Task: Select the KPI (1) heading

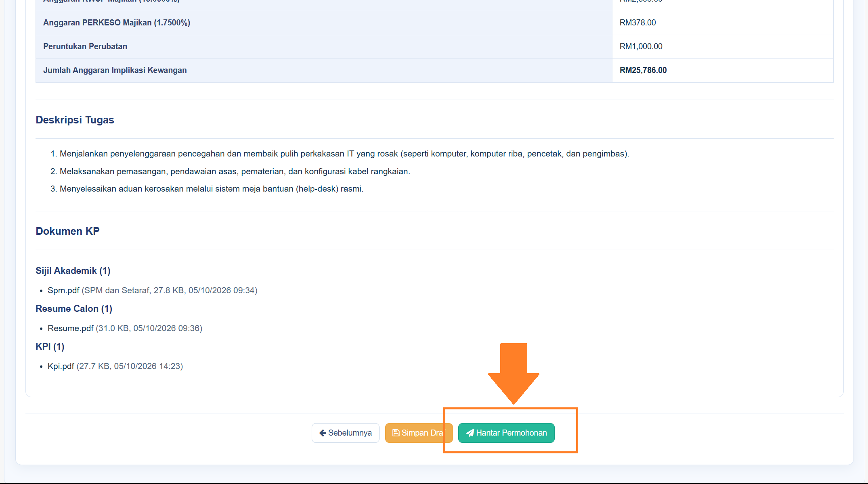Action: [50, 346]
